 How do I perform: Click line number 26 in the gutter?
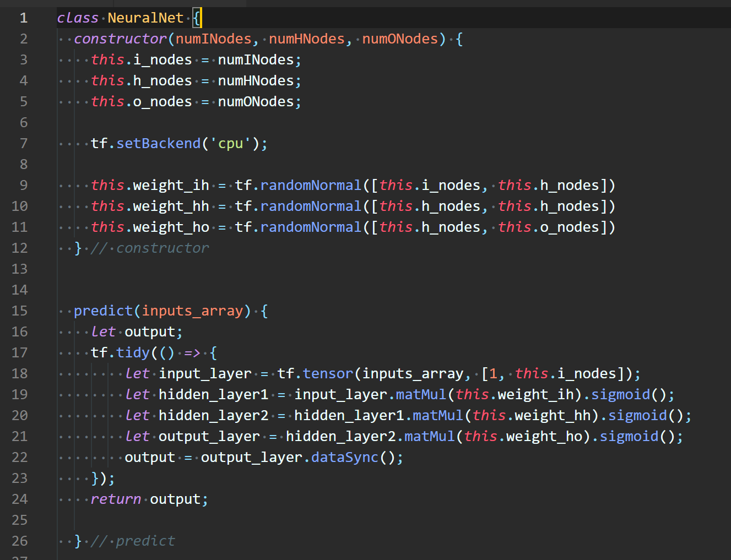[20, 541]
